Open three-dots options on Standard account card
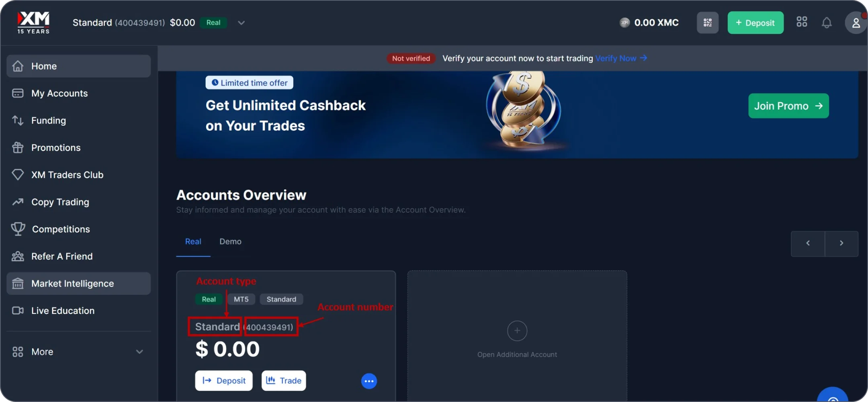The width and height of the screenshot is (868, 402). 369,381
